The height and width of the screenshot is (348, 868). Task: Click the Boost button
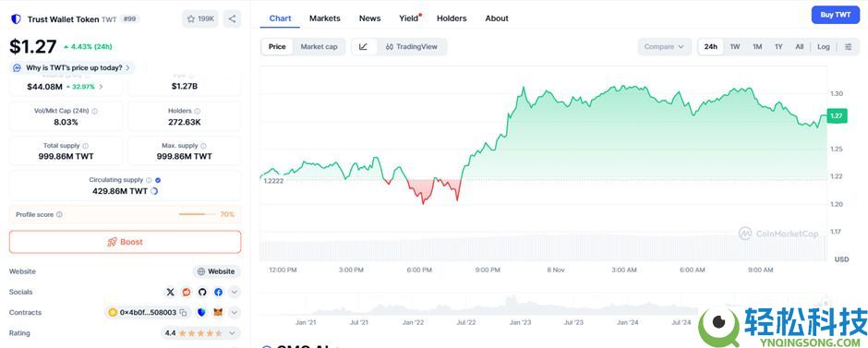[x=125, y=242]
